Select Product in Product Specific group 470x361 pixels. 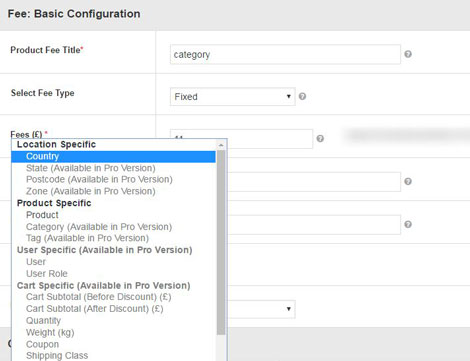(42, 215)
